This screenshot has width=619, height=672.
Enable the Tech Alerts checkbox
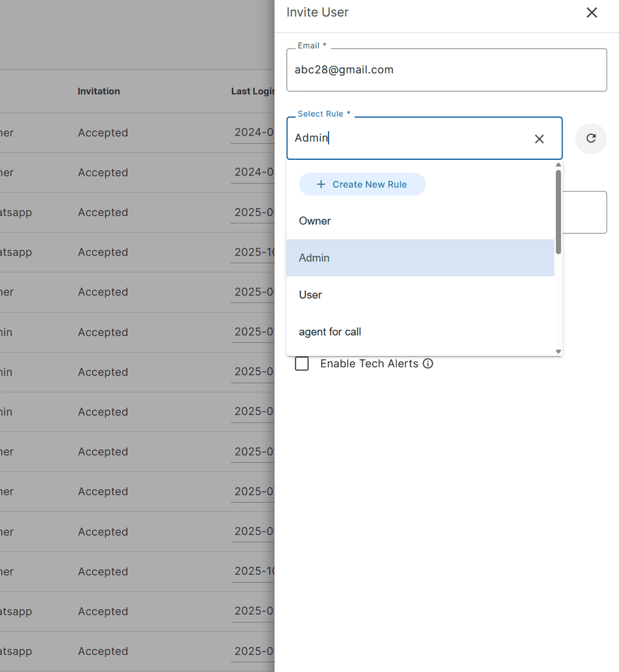click(x=302, y=363)
